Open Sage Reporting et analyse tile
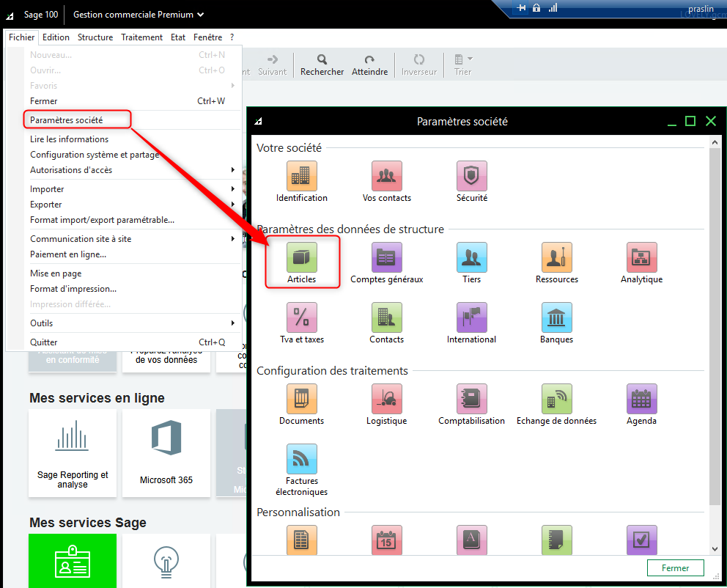The image size is (727, 588). coord(73,453)
